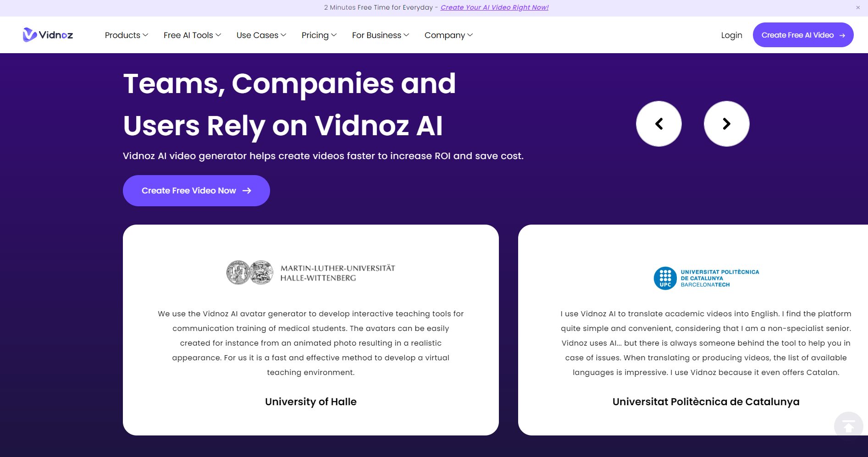This screenshot has width=868, height=457.
Task: Expand the Use Cases dropdown
Action: pyautogui.click(x=261, y=35)
